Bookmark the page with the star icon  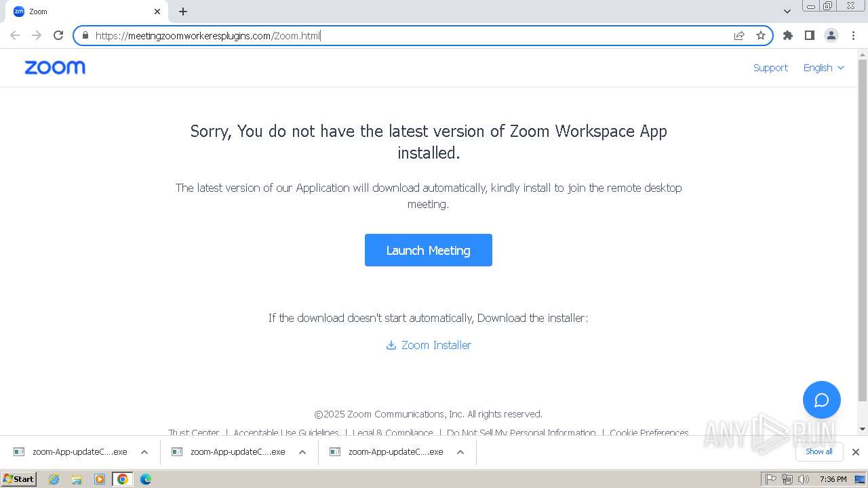coord(761,35)
